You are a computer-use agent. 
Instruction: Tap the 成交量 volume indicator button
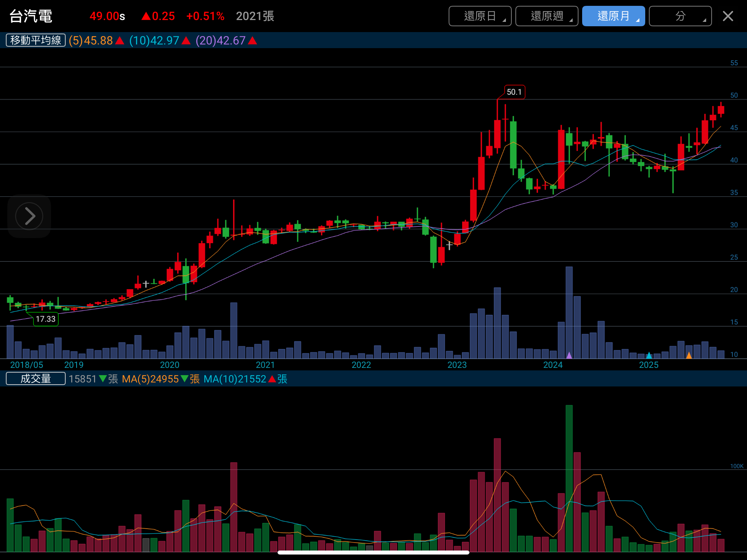click(36, 379)
